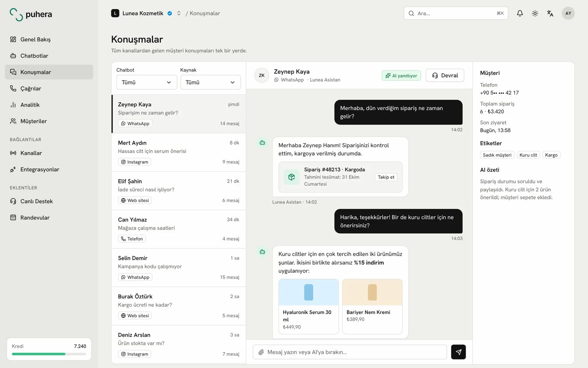This screenshot has width=588, height=368.
Task: Expand the workspace switcher chevrons
Action: (179, 13)
